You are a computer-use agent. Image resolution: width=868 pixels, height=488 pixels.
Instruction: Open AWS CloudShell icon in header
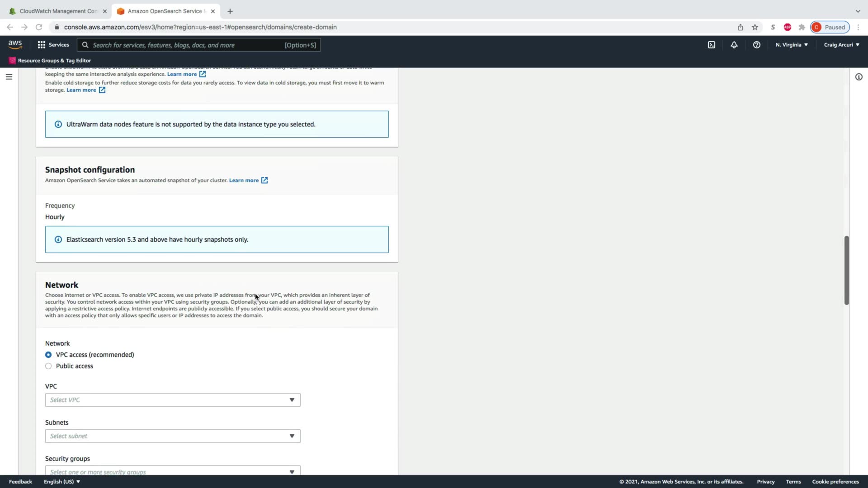(711, 45)
